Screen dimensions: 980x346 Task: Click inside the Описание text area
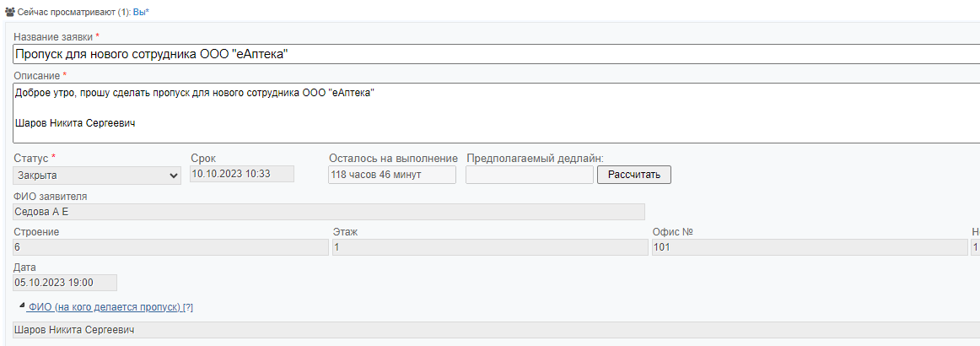[x=496, y=113]
